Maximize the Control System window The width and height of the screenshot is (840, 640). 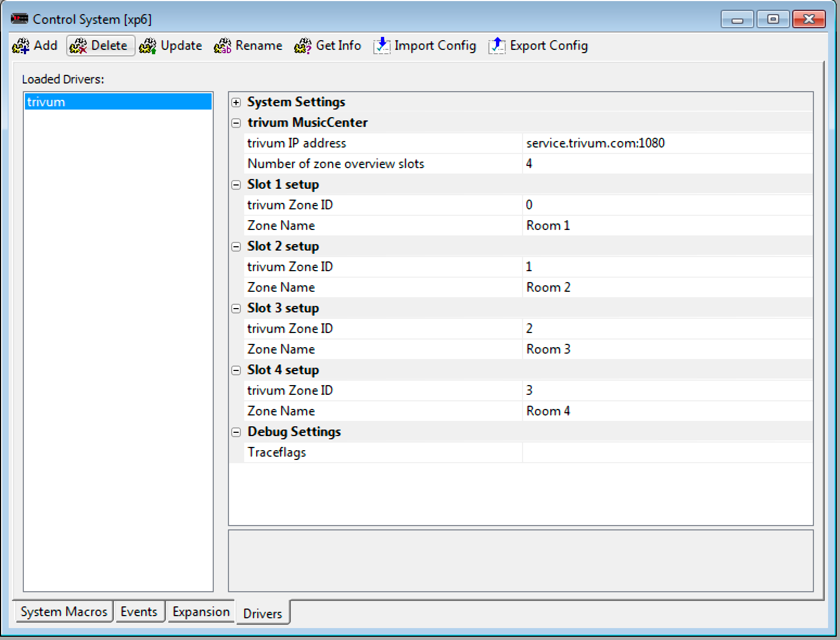coord(773,20)
